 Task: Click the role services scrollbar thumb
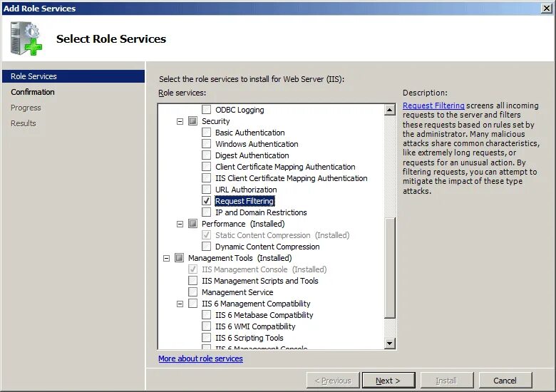(390, 269)
